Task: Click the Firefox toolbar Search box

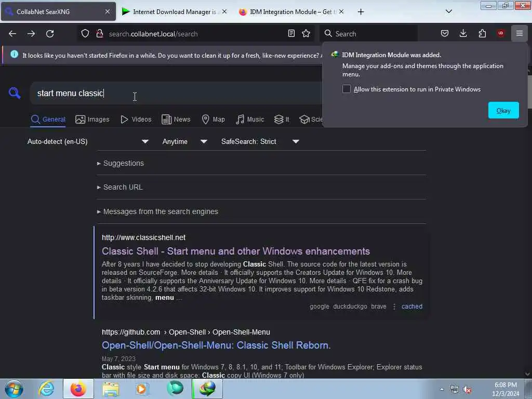Action: tap(369, 34)
